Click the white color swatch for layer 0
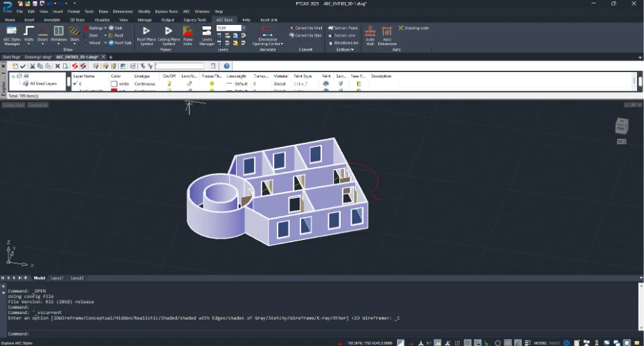 click(x=114, y=84)
